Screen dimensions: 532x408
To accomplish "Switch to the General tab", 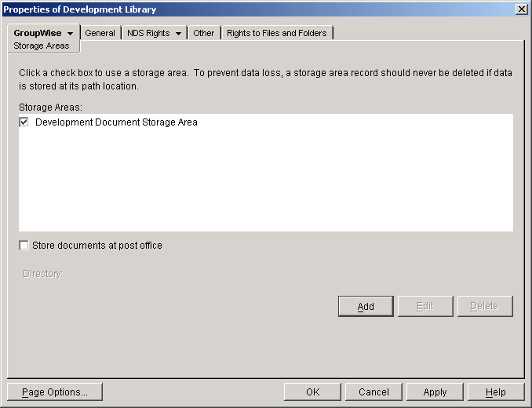I will pyautogui.click(x=100, y=33).
